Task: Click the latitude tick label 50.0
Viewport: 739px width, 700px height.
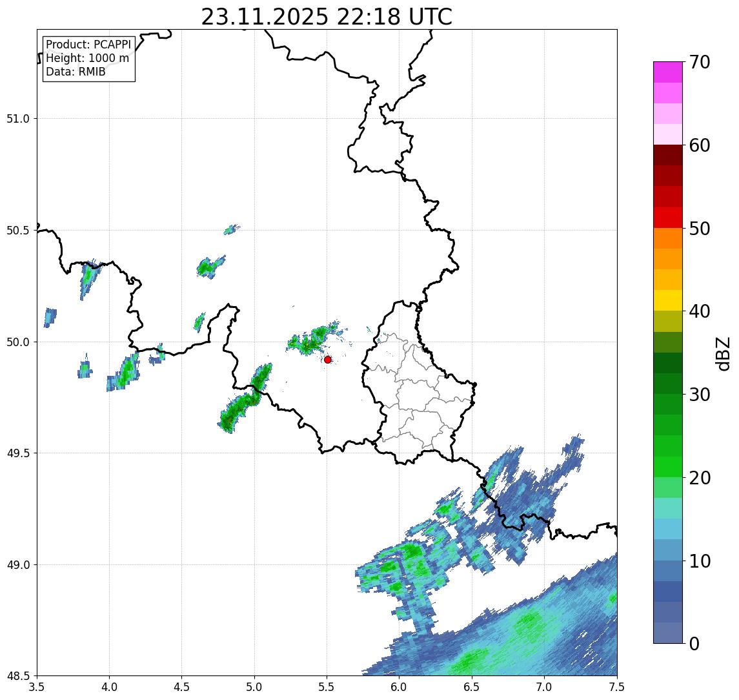Action: [x=18, y=342]
